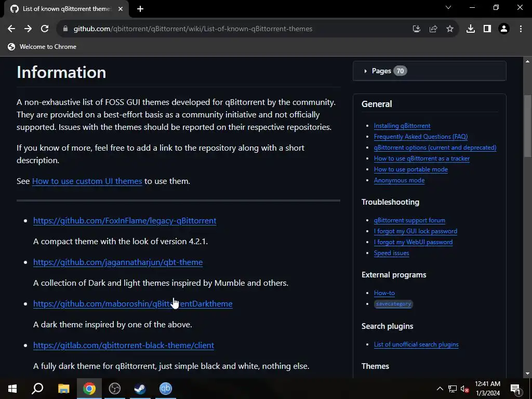Click the page scrollbar up arrow

point(527,61)
